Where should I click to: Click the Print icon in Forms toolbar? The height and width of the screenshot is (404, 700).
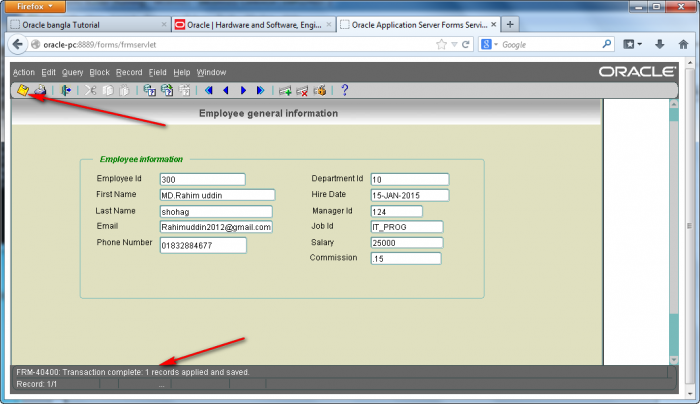click(39, 90)
